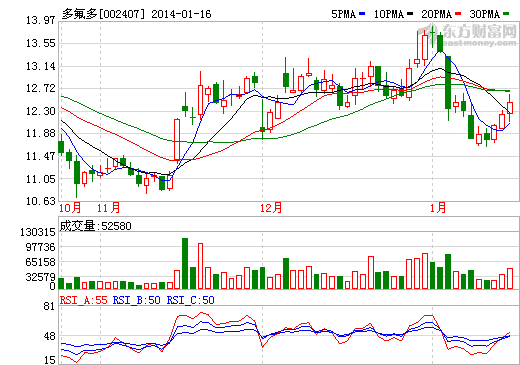Click the 130315 volume axis label
The height and width of the screenshot is (365, 520).
pyautogui.click(x=37, y=232)
